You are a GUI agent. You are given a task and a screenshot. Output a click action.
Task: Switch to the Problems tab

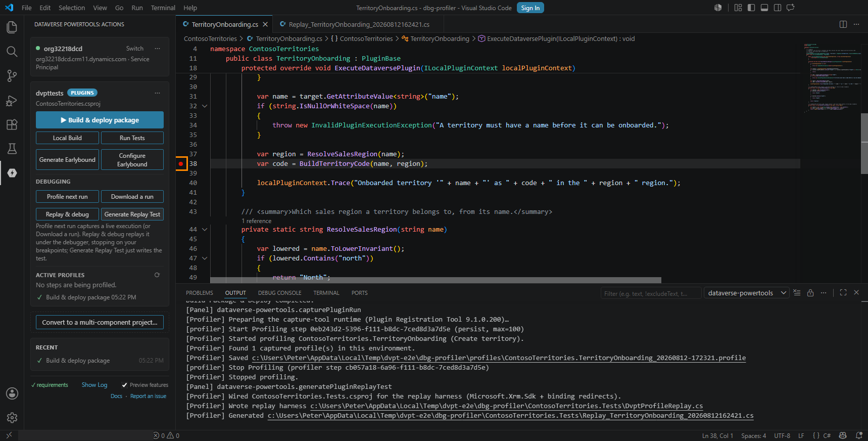coord(199,293)
